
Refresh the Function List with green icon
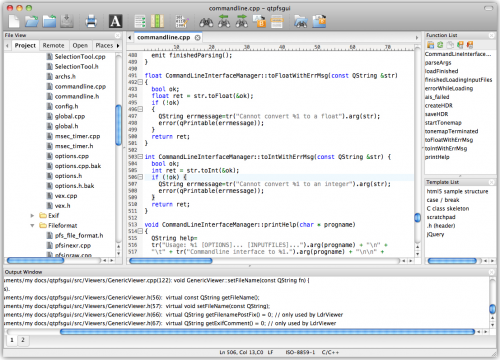(440, 45)
